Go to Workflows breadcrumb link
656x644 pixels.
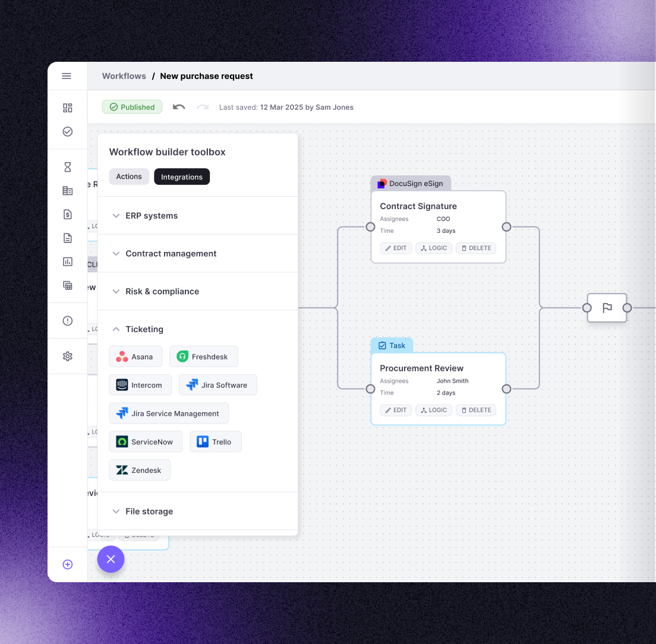pos(124,76)
